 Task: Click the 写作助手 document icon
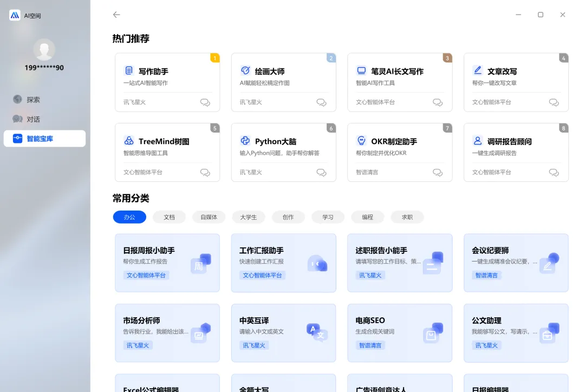click(129, 70)
